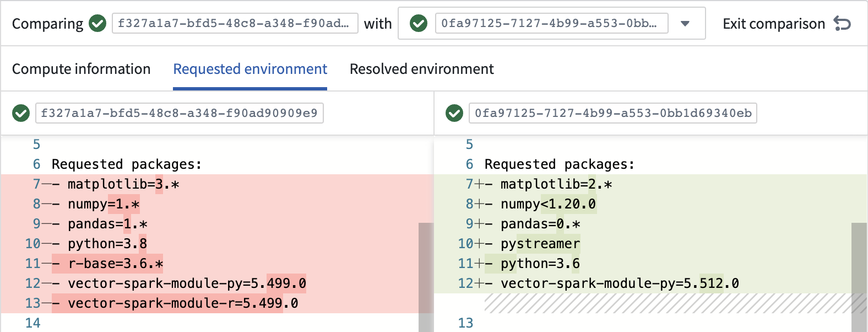Click status check icon beside 0fa97125-7127-4b99-a553-0bb1d69340eb
The width and height of the screenshot is (868, 332).
coord(454,113)
